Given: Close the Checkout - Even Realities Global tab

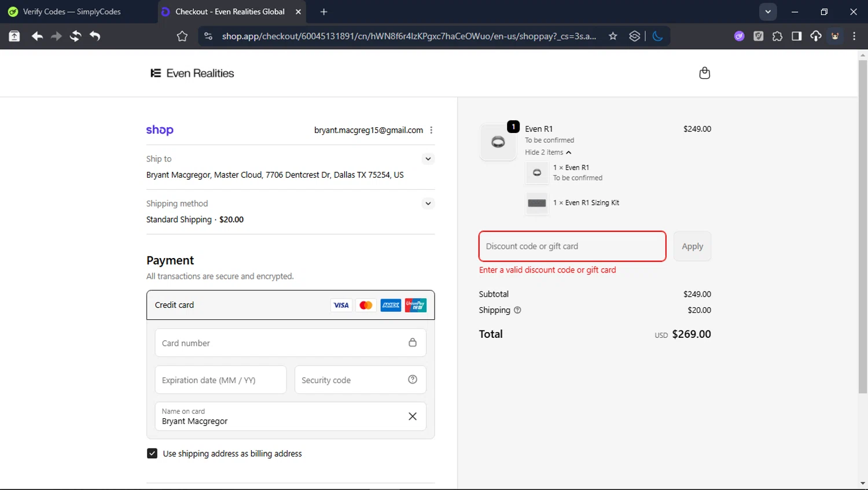Looking at the screenshot, I should click(298, 12).
